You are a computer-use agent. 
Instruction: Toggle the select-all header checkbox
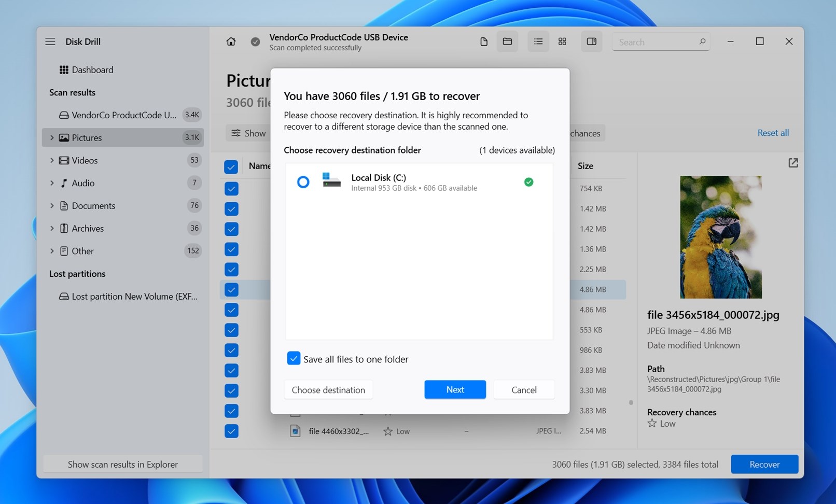pos(231,166)
